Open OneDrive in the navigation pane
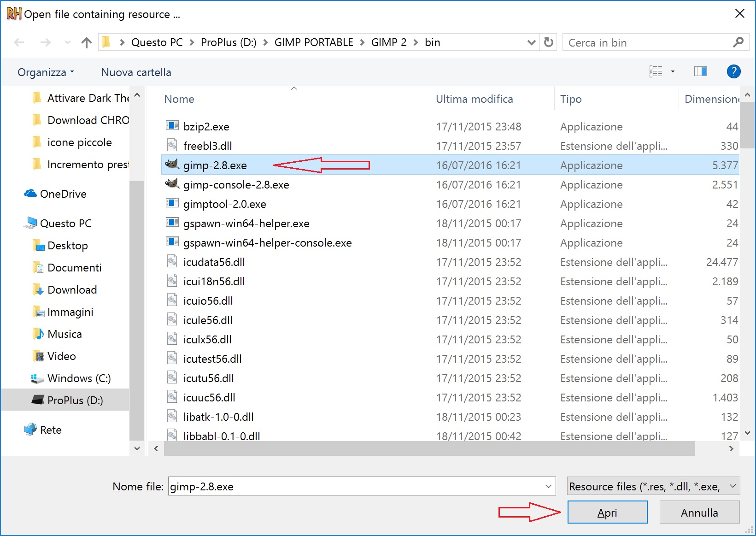Screen dimensions: 756x536 pyautogui.click(x=55, y=194)
